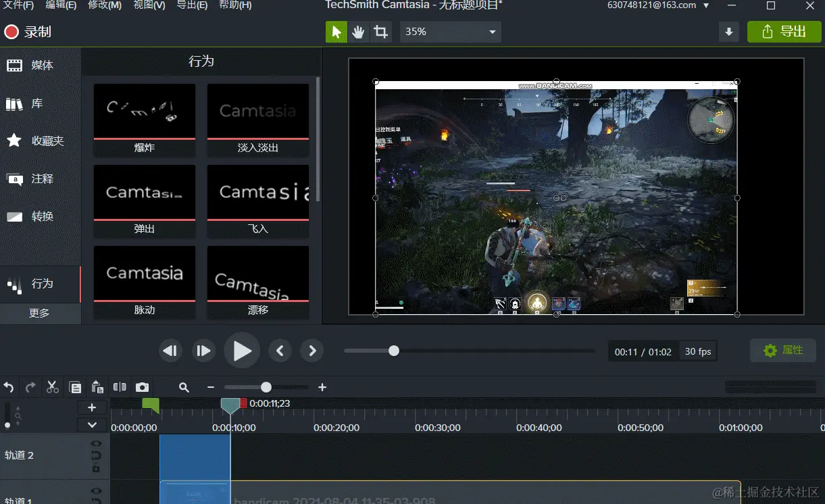Image resolution: width=825 pixels, height=504 pixels.
Task: Add a new track with plus button
Action: pos(92,407)
